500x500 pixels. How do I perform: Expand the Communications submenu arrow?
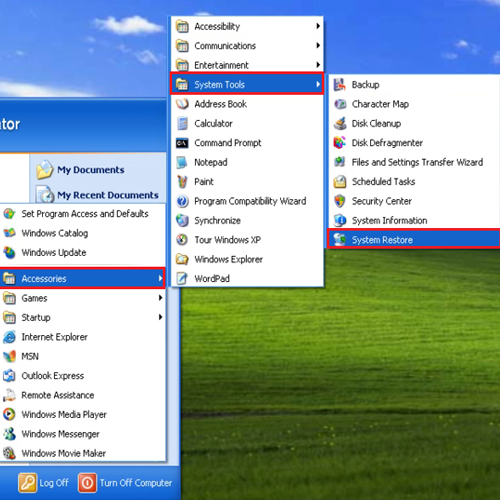pyautogui.click(x=318, y=45)
